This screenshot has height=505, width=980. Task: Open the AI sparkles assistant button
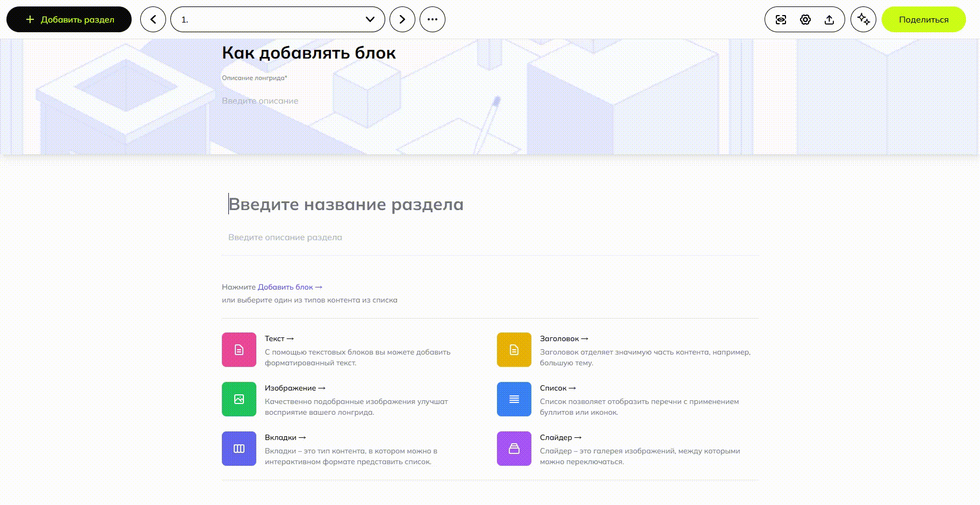pos(863,19)
